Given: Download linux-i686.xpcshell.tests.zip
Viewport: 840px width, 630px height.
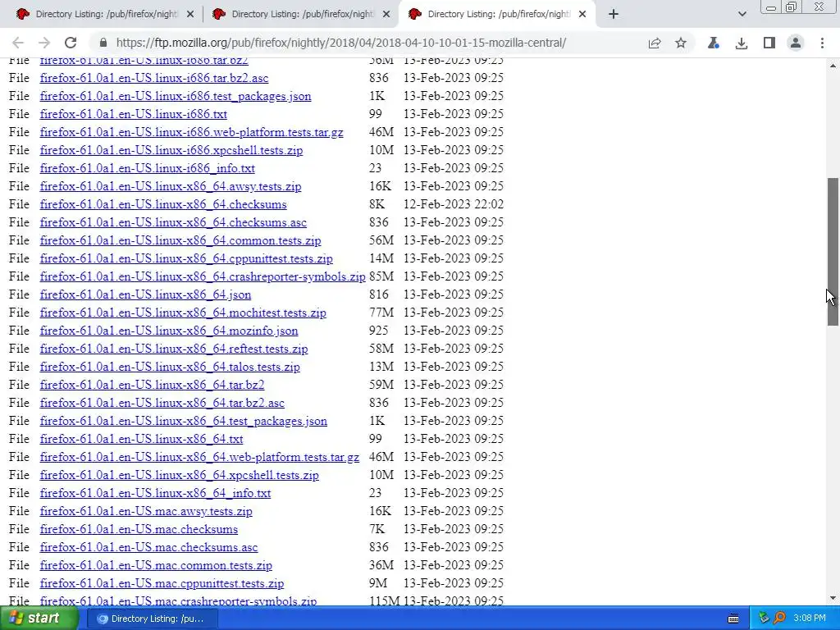Looking at the screenshot, I should (171, 151).
